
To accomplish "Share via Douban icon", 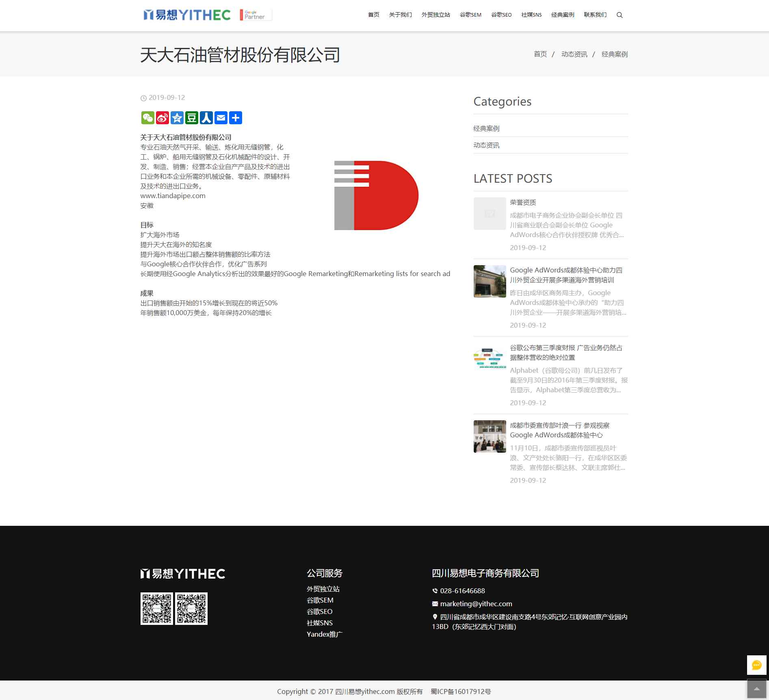I will tap(192, 118).
